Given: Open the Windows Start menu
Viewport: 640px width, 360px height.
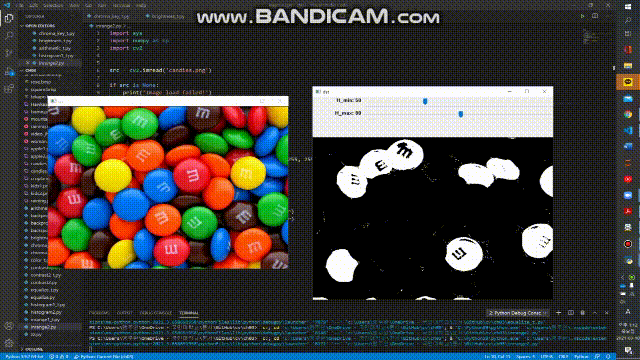Looking at the screenshot, I should (x=628, y=7).
